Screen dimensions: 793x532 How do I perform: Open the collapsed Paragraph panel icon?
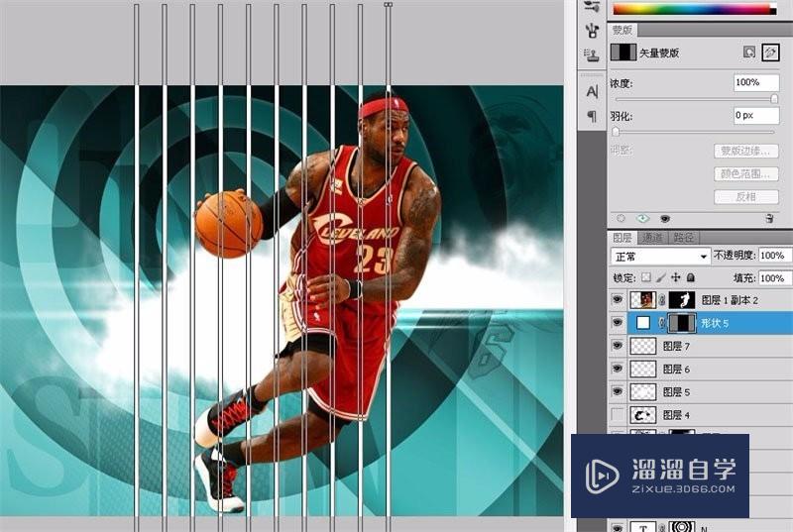pos(592,116)
